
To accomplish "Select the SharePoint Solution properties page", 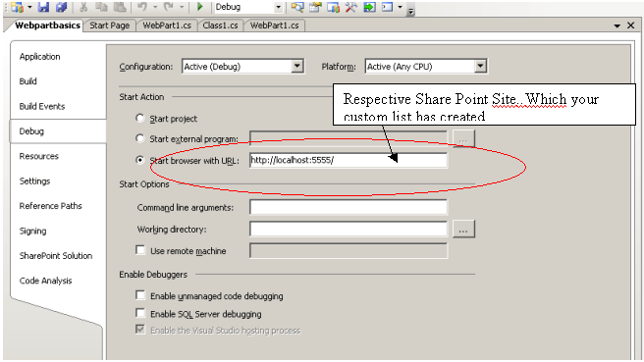I will tap(56, 256).
